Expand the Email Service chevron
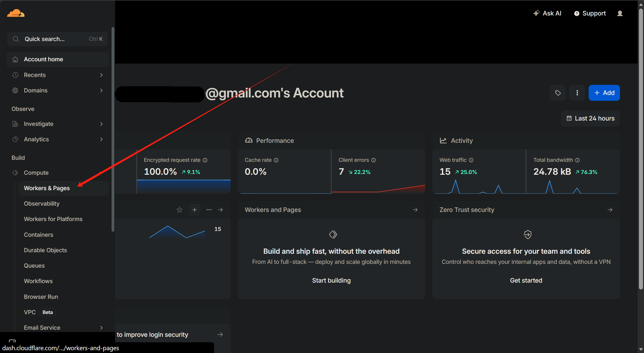The width and height of the screenshot is (644, 353). (x=101, y=328)
